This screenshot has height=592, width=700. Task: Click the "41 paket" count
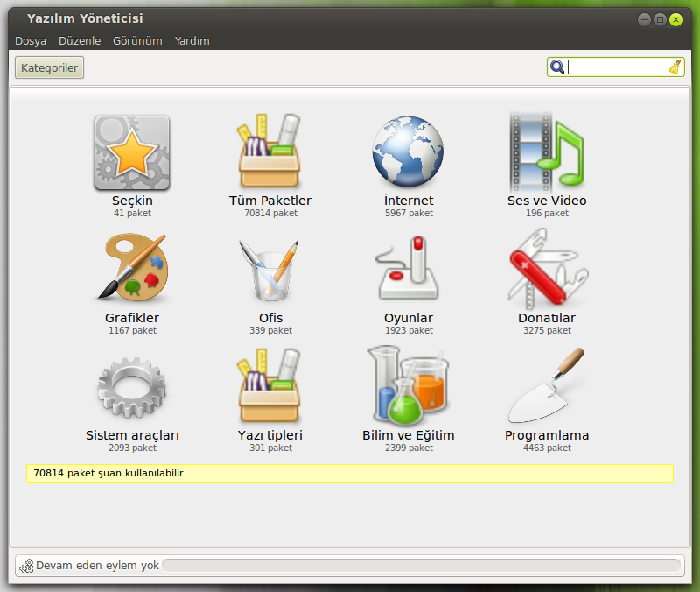coord(132,213)
